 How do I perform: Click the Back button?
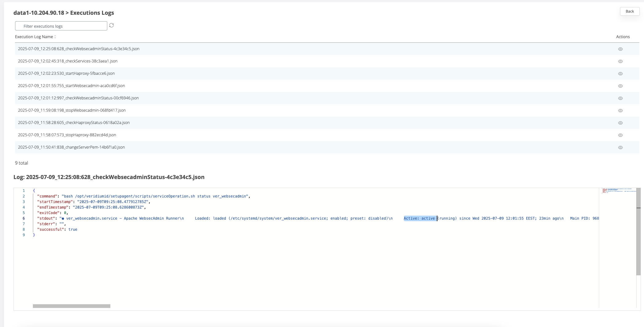(x=630, y=11)
